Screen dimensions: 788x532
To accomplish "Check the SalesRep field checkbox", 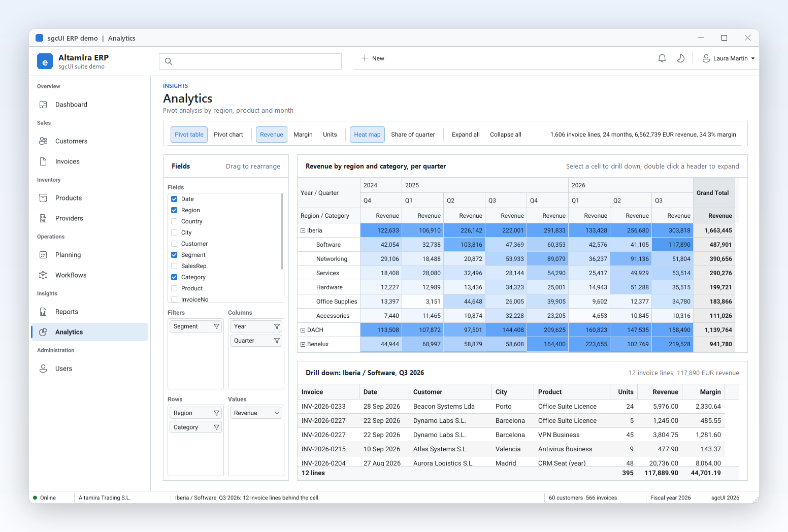I will (174, 266).
